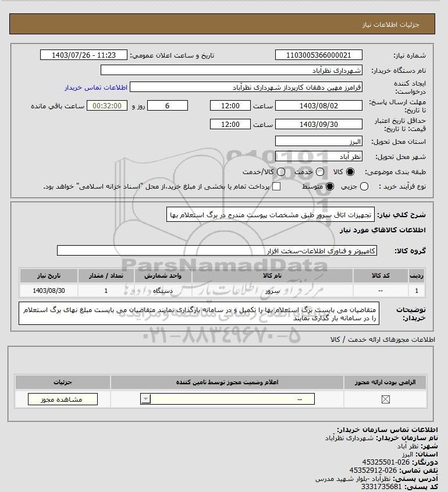448x492 pixels.
Task: Open the اطلاعات تماس خریدار link
Action: 96,87
